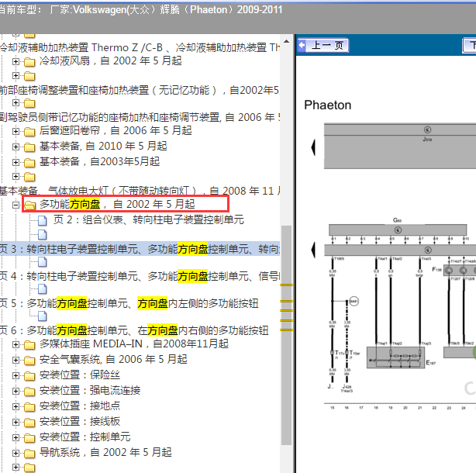Select 冷却液辅助加热装置 Thermo Z /C-B entry
Image resolution: width=476 pixels, height=473 pixels.
click(140, 47)
